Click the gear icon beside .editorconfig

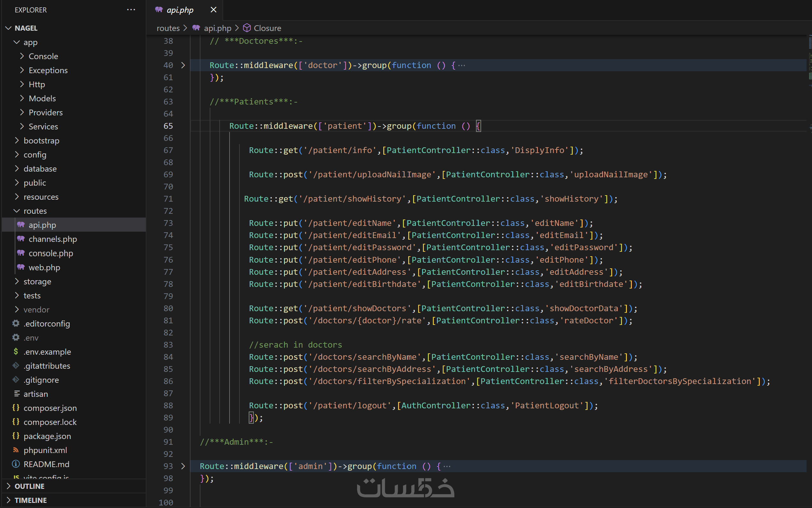16,323
